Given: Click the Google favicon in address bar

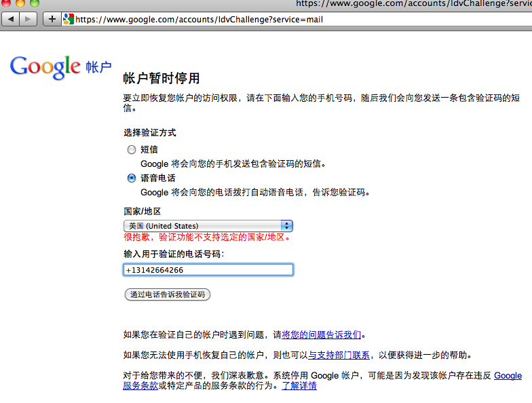Looking at the screenshot, I should click(x=68, y=19).
